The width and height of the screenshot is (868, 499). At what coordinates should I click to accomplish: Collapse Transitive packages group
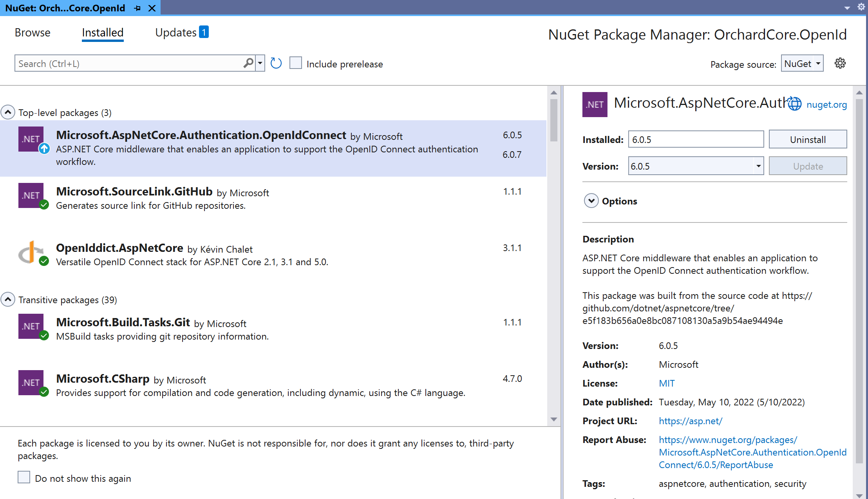(8, 300)
